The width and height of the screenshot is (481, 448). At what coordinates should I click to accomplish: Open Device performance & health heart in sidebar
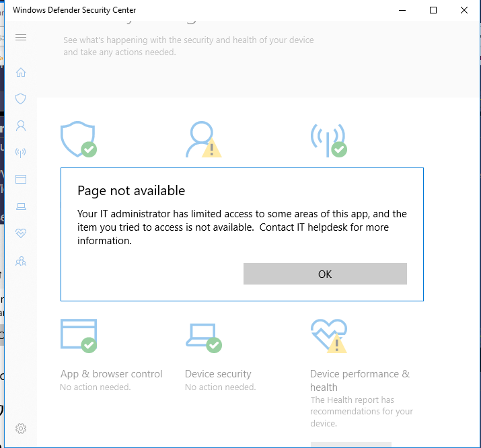coord(21,233)
